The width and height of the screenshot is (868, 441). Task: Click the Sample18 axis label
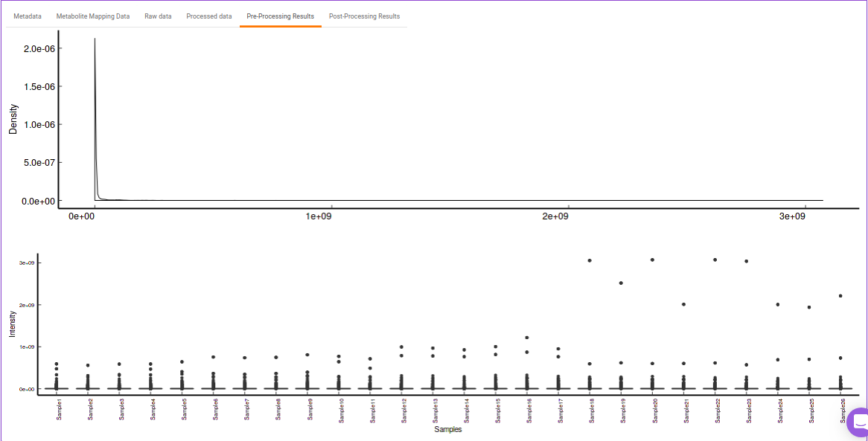[x=592, y=410]
